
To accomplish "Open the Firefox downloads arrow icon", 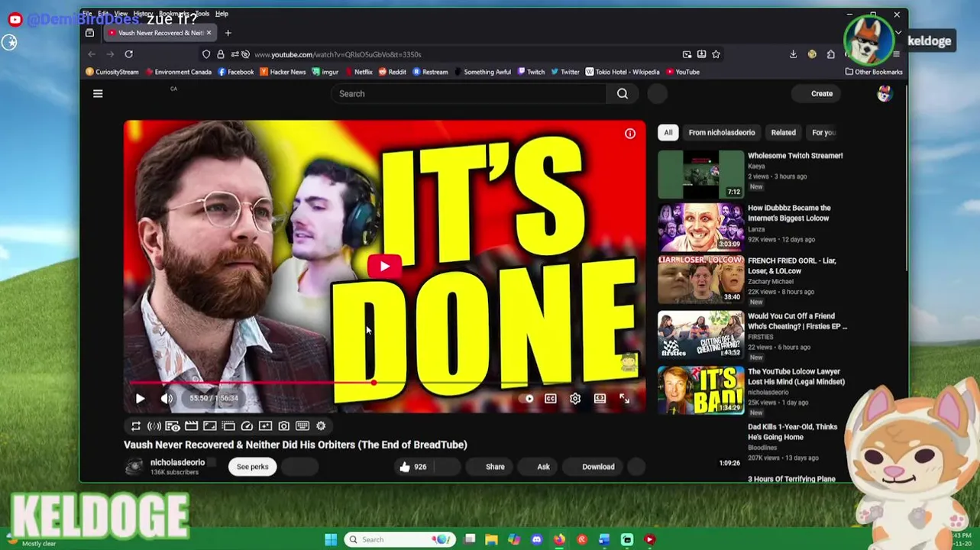I will point(793,54).
